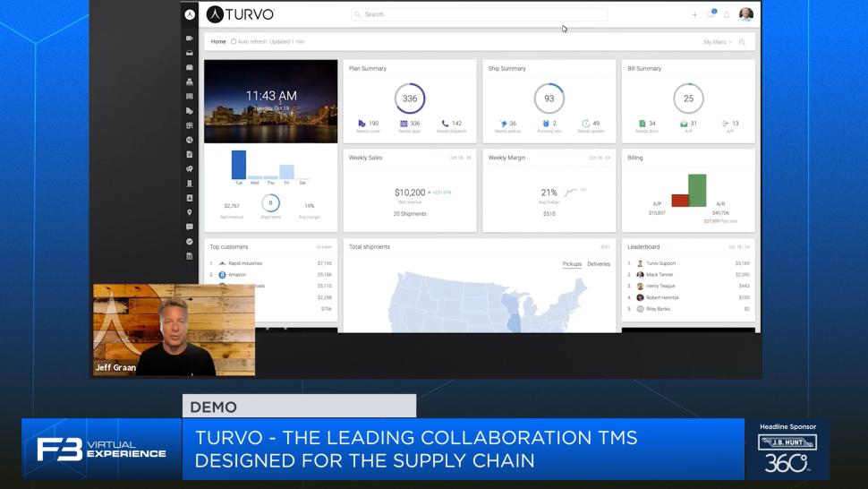Click the Weekly Margin card title

pyautogui.click(x=506, y=158)
